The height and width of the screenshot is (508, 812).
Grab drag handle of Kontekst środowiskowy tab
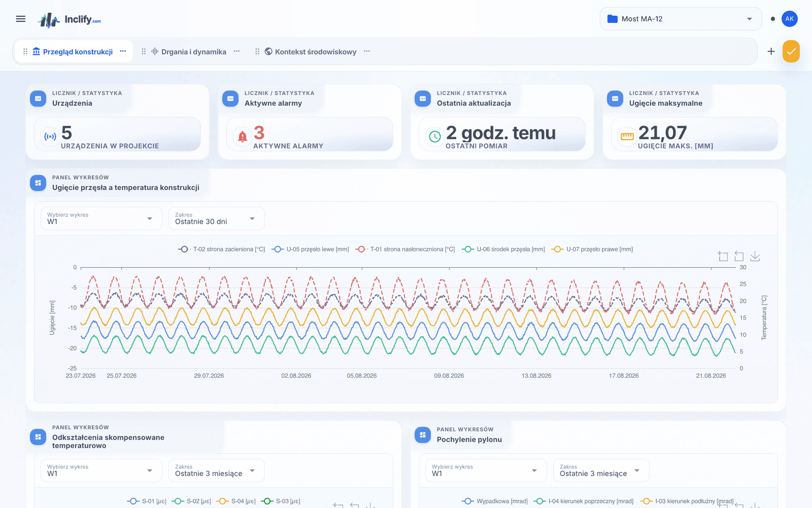pos(257,51)
